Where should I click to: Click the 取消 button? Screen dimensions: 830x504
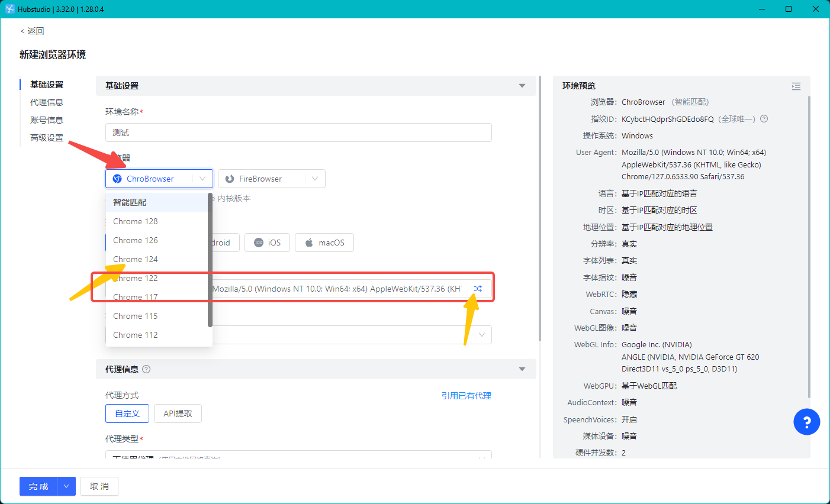tap(99, 486)
